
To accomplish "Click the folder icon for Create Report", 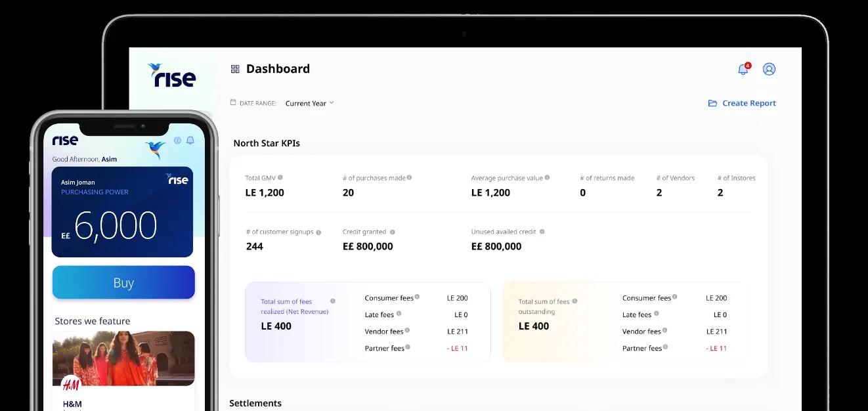I will pos(712,103).
